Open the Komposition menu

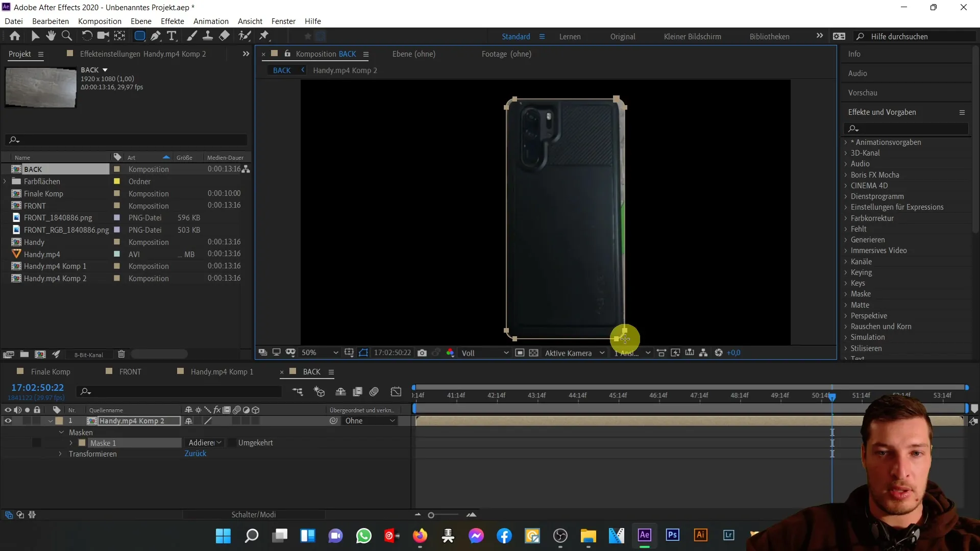pyautogui.click(x=100, y=21)
